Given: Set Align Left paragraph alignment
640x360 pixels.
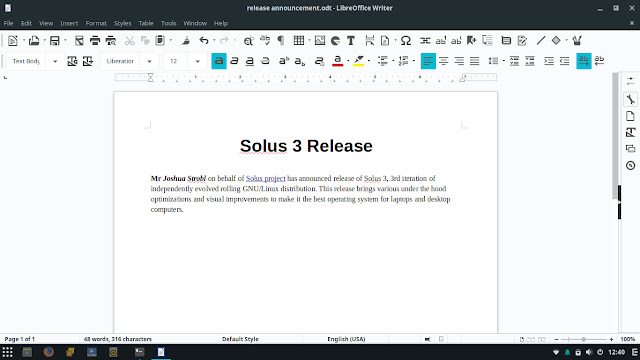Looking at the screenshot, I should coord(428,61).
